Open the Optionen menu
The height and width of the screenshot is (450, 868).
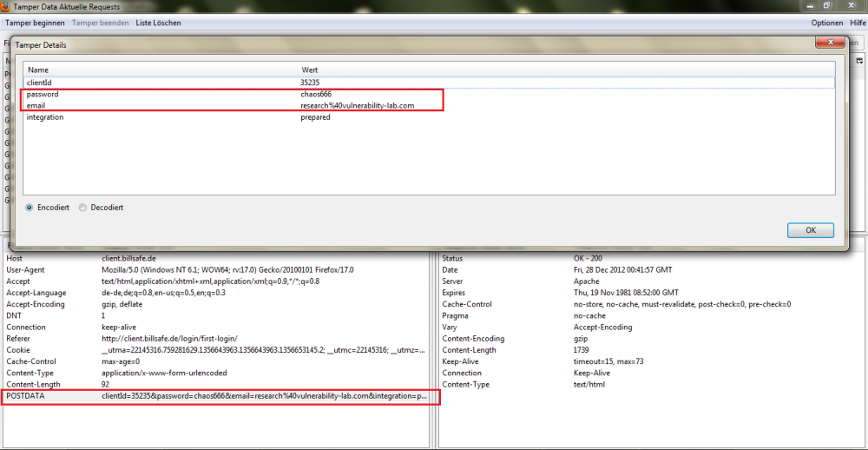coord(826,23)
